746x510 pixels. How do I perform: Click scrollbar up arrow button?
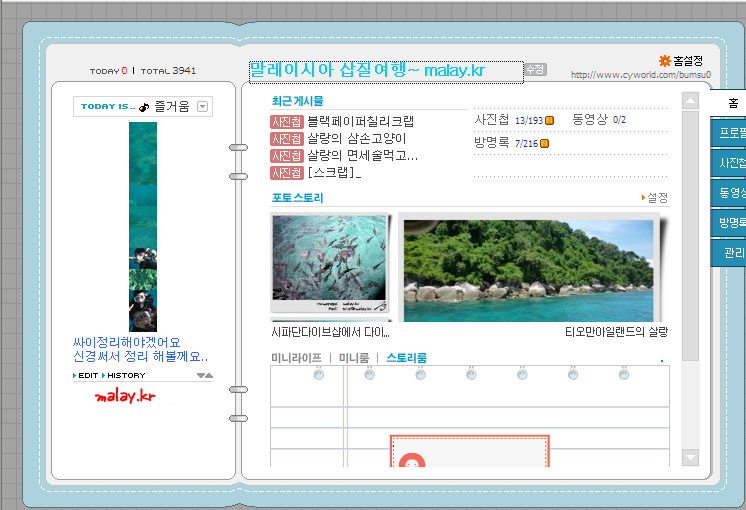690,100
